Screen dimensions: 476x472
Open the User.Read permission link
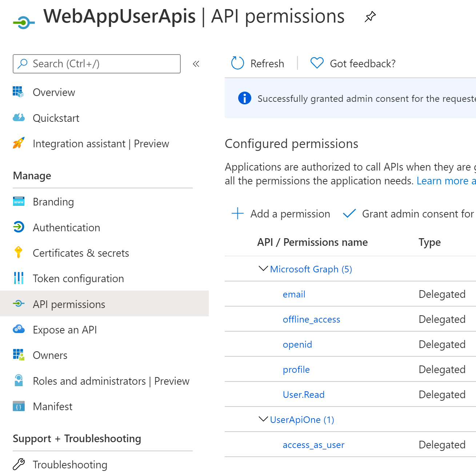click(303, 395)
